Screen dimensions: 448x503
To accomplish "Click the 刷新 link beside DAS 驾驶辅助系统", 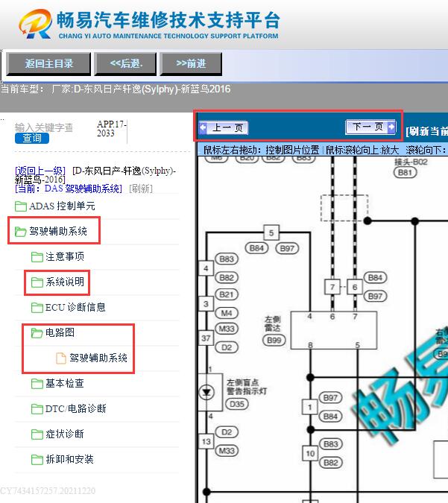I will [x=141, y=189].
